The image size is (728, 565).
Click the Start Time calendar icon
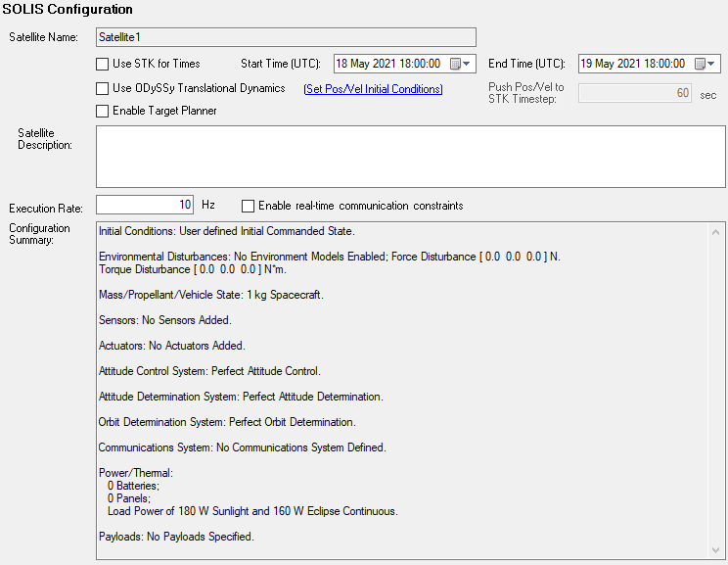[455, 64]
